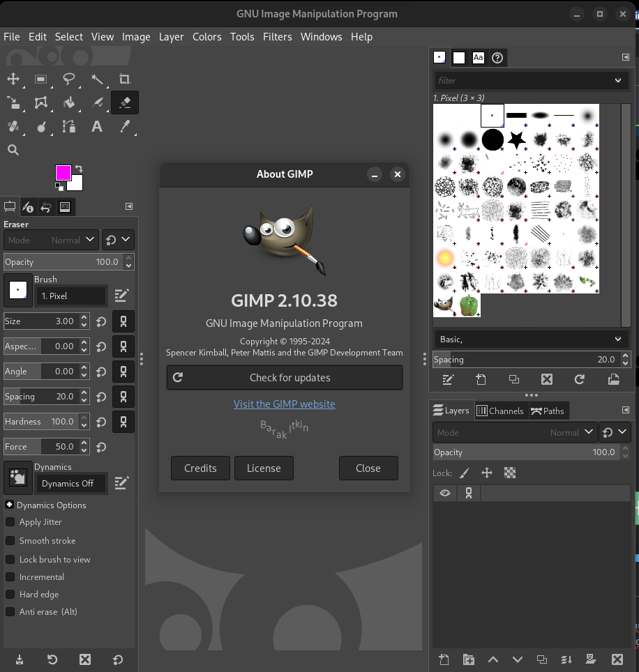This screenshot has width=639, height=672.
Task: Open the tool options panel configuration menu
Action: (x=128, y=206)
